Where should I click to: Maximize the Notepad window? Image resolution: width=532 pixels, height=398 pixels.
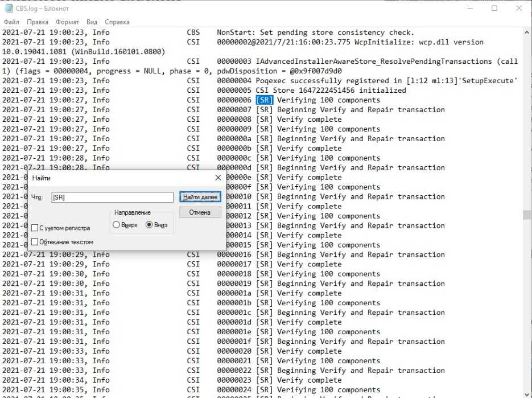(494, 9)
